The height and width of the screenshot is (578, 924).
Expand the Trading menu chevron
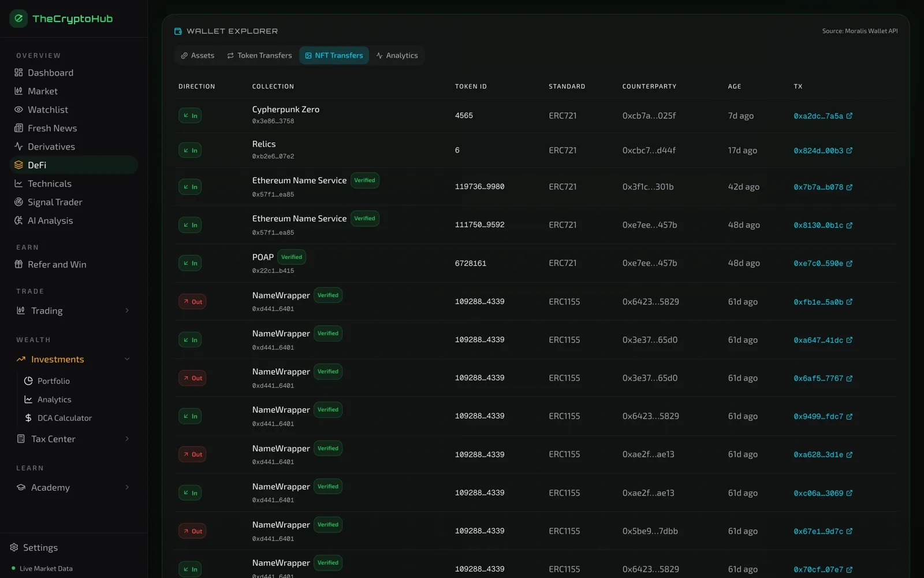pos(127,311)
